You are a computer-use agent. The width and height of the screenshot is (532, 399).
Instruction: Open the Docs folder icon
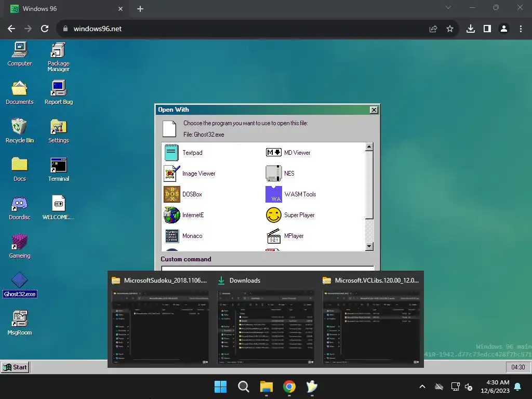click(x=19, y=169)
